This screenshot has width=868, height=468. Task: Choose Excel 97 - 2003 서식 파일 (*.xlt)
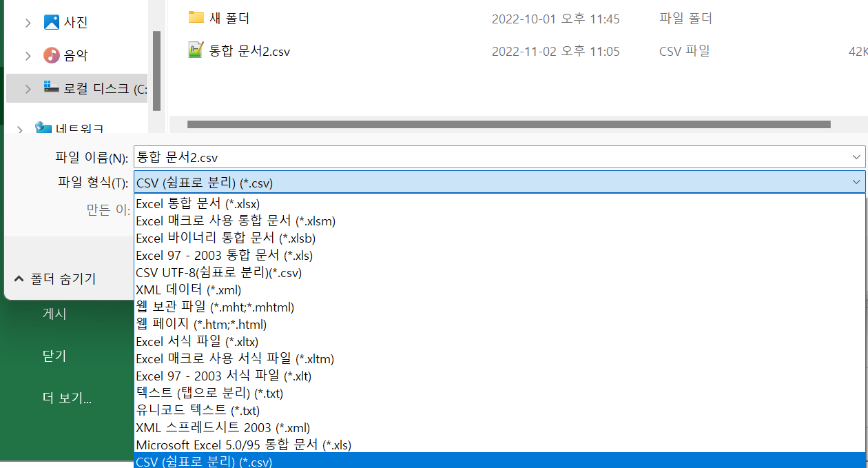click(499, 376)
